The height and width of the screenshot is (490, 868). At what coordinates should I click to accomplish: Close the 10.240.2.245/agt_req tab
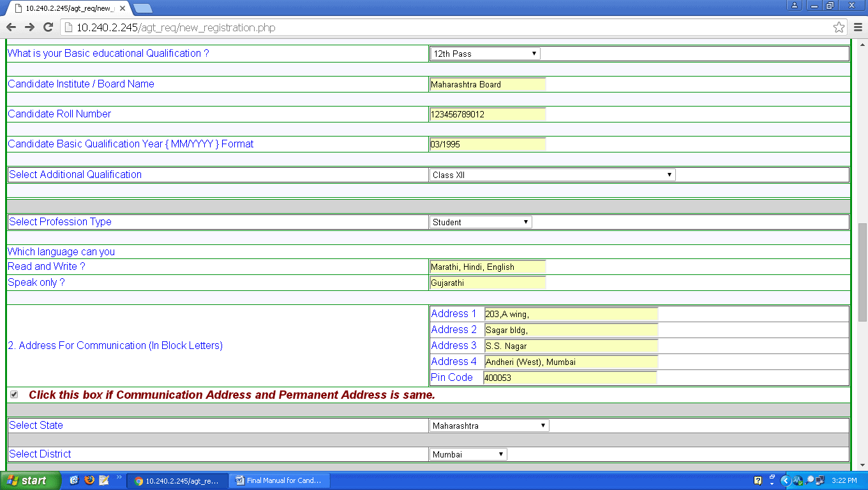(x=123, y=8)
